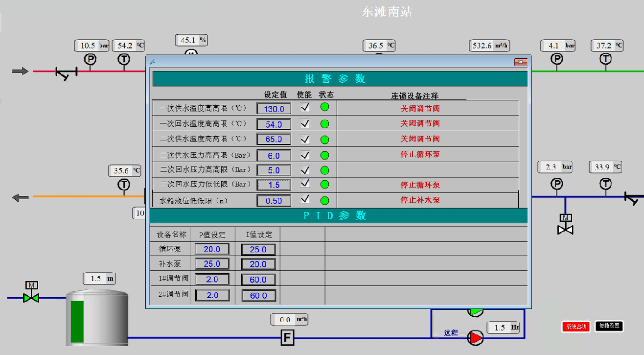Click the 54.2 °C temperature reading

point(129,46)
